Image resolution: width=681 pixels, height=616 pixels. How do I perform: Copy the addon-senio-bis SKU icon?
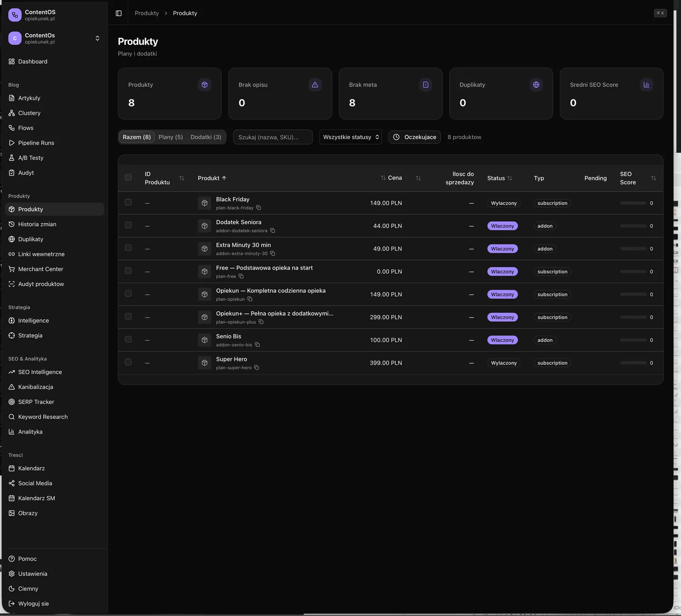click(x=257, y=345)
